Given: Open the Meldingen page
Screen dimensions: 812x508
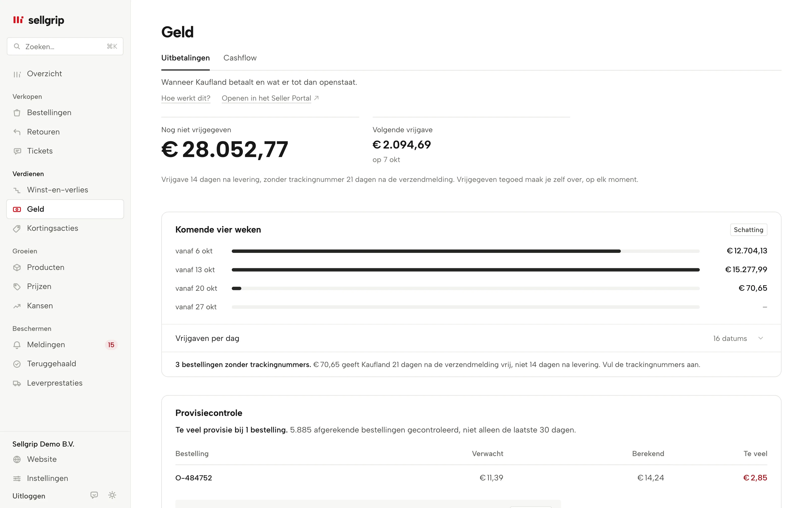Looking at the screenshot, I should coord(65,345).
